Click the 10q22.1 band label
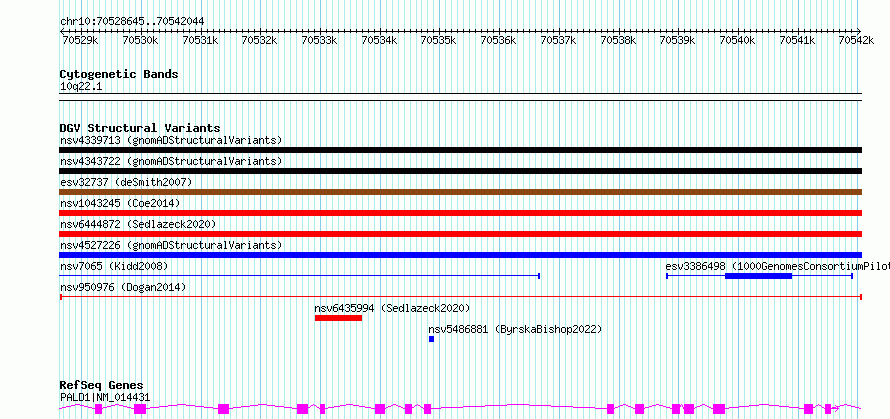 click(x=81, y=87)
